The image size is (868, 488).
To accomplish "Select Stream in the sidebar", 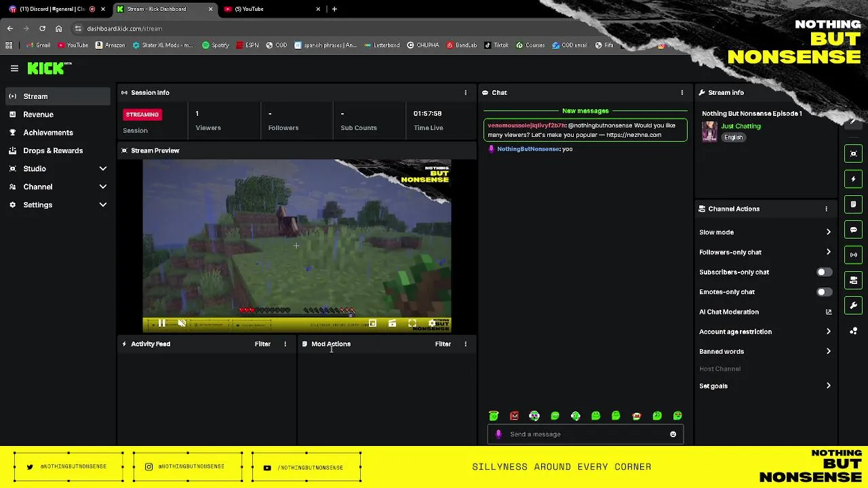I will [x=58, y=96].
